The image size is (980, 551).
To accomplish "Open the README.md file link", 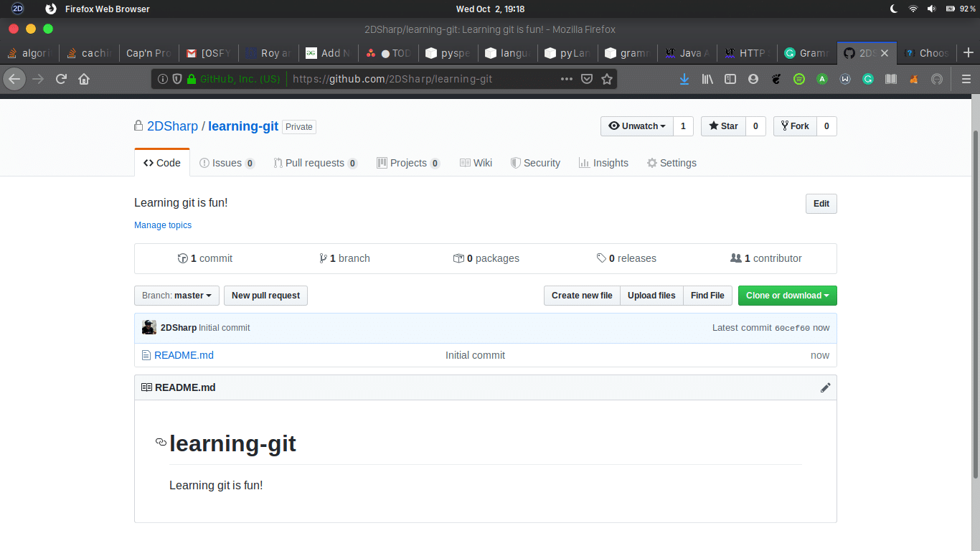I will click(184, 355).
